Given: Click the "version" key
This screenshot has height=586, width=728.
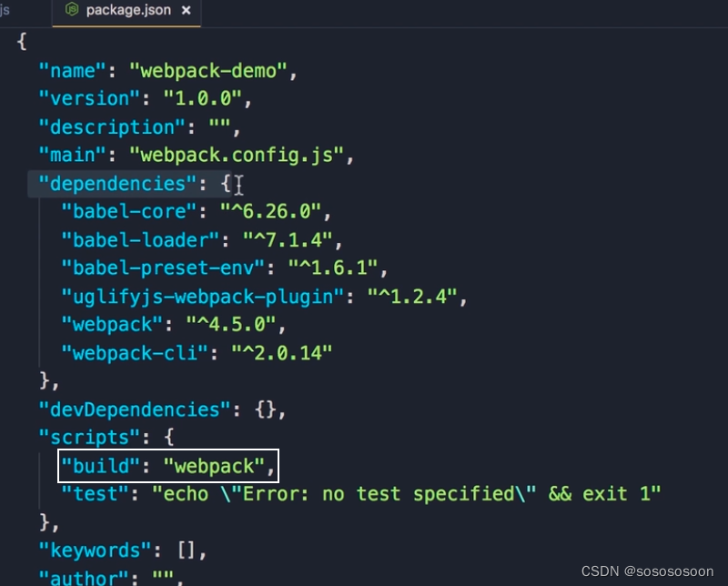Looking at the screenshot, I should click(89, 99).
